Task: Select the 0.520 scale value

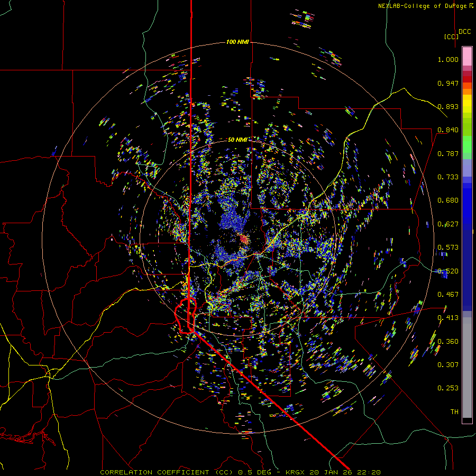Action: coord(448,271)
